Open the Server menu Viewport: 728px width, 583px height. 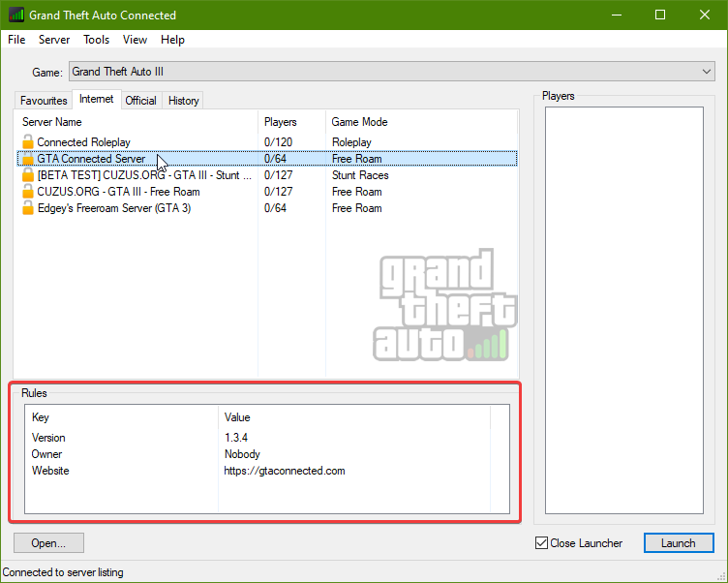click(54, 40)
